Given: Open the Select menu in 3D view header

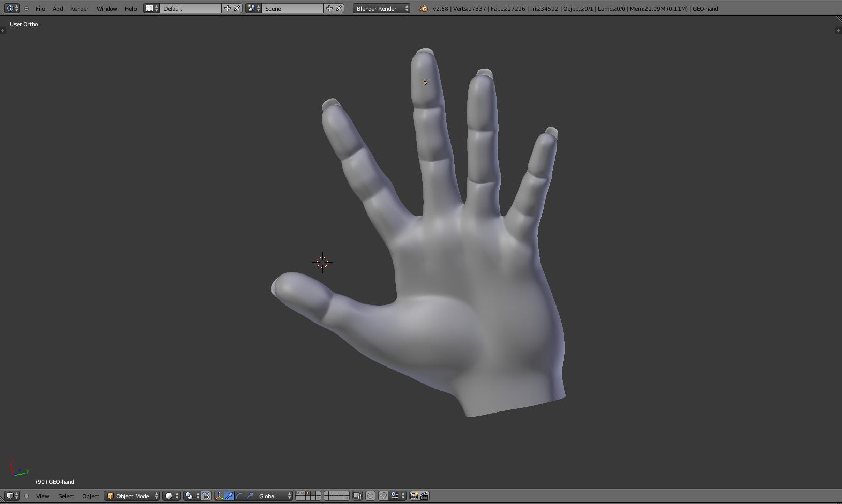Looking at the screenshot, I should pos(66,496).
